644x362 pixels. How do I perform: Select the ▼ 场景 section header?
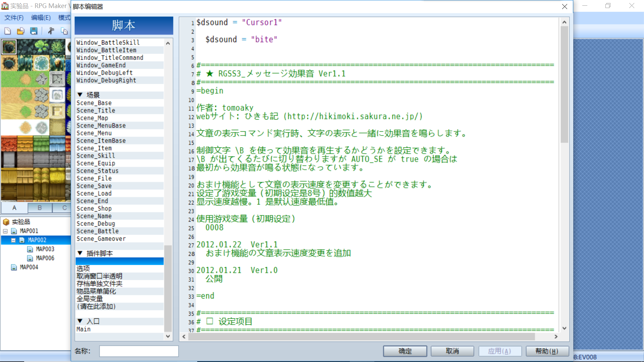(x=120, y=95)
